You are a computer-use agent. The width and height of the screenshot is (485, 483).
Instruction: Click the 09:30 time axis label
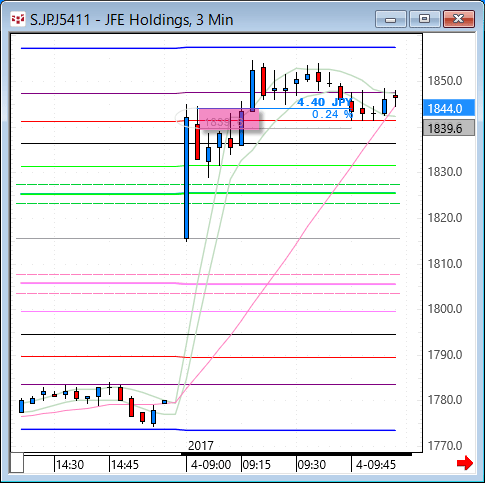pos(311,465)
